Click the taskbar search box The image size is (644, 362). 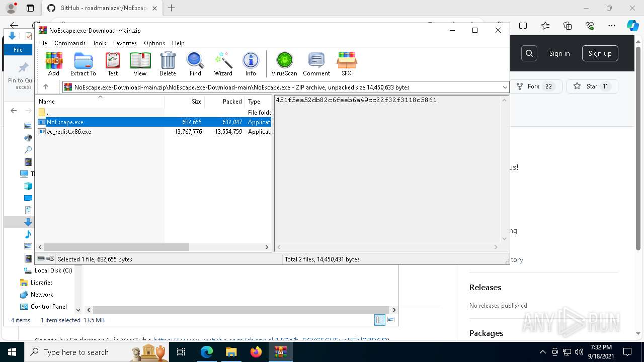click(x=97, y=352)
